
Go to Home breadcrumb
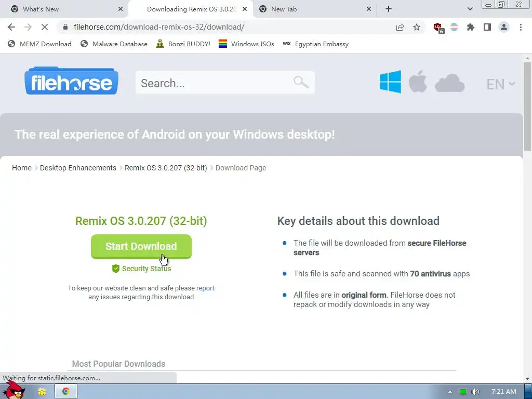[x=22, y=168]
